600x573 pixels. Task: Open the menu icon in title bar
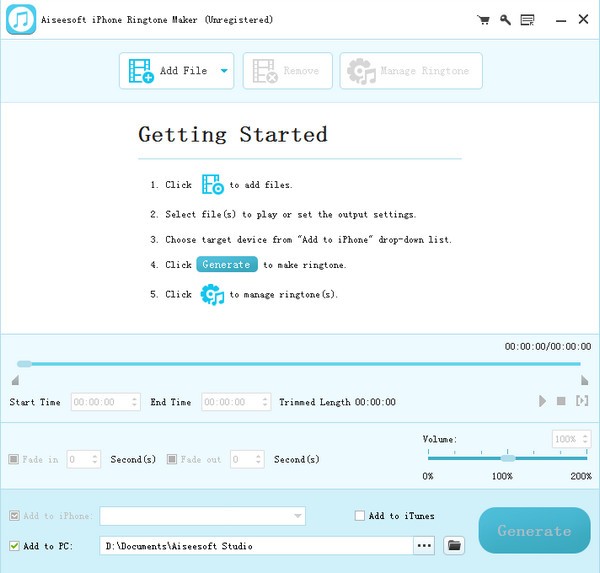click(x=527, y=20)
